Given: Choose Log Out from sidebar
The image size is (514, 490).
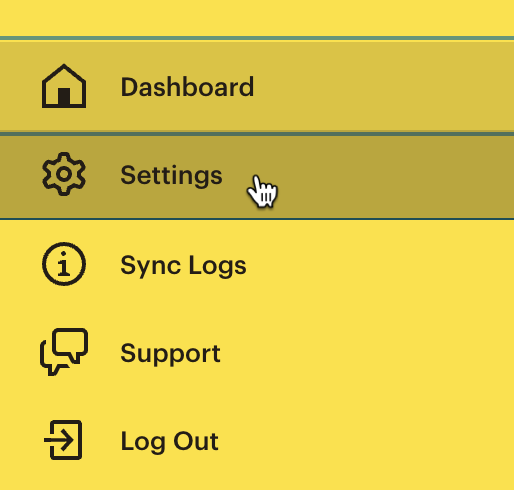Looking at the screenshot, I should point(257,440).
